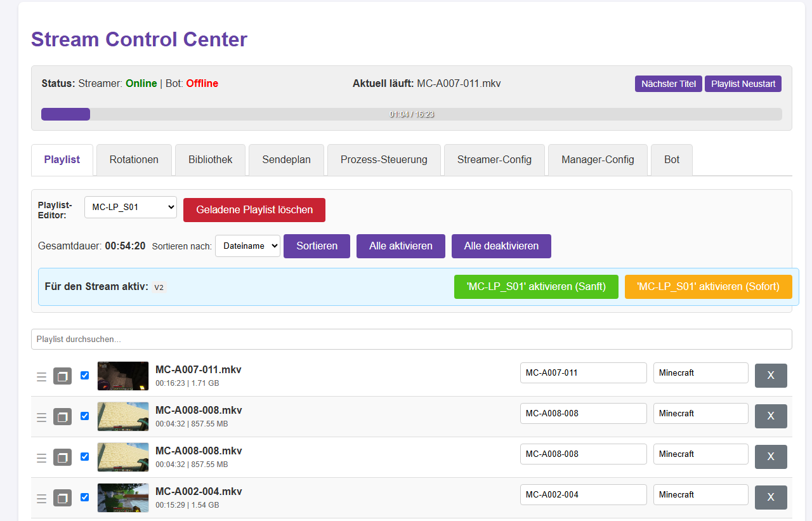Duplicate the second MC-A008-008.mkv entry
This screenshot has height=521, width=812.
tap(62, 457)
